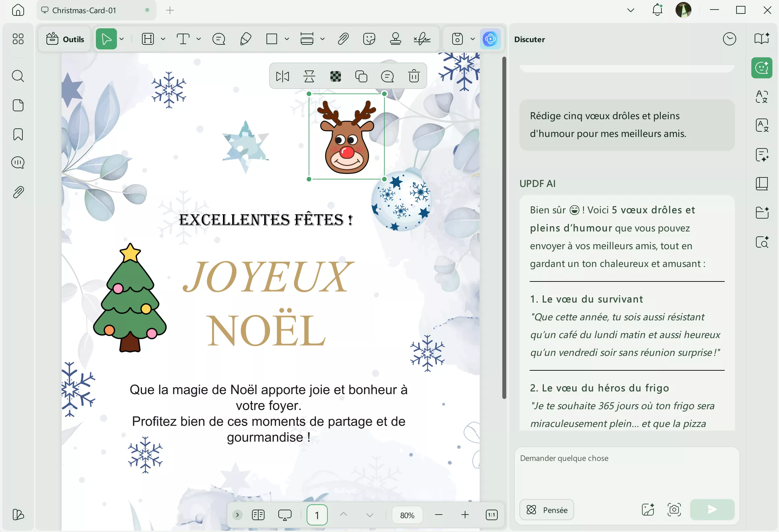Open the 80% zoom level selector

tap(407, 515)
